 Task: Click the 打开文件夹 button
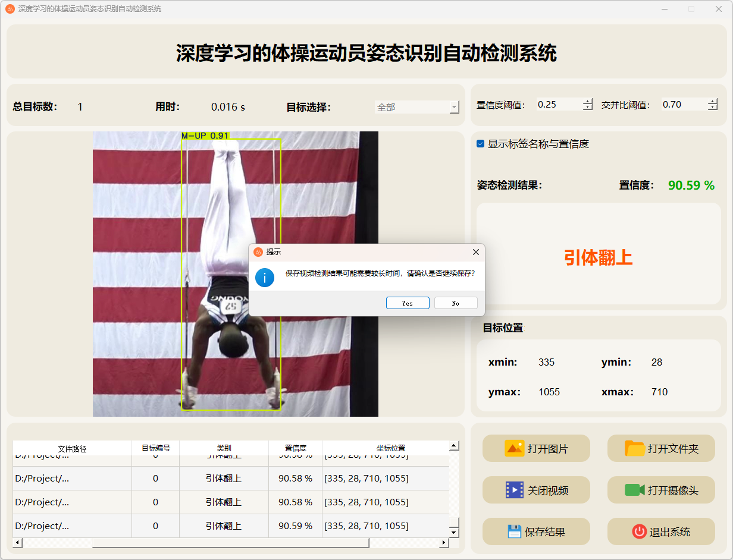tap(661, 448)
